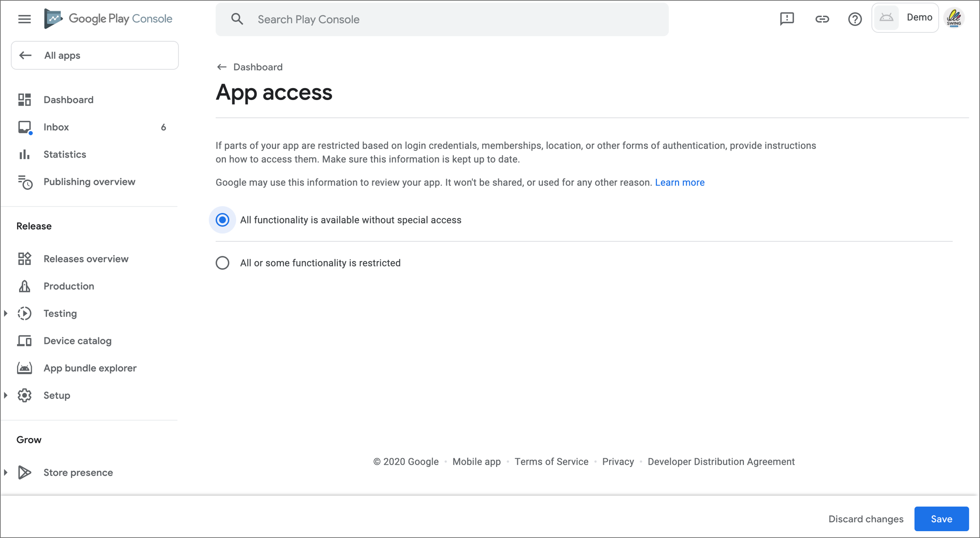
Task: Open the help question mark icon
Action: point(855,19)
